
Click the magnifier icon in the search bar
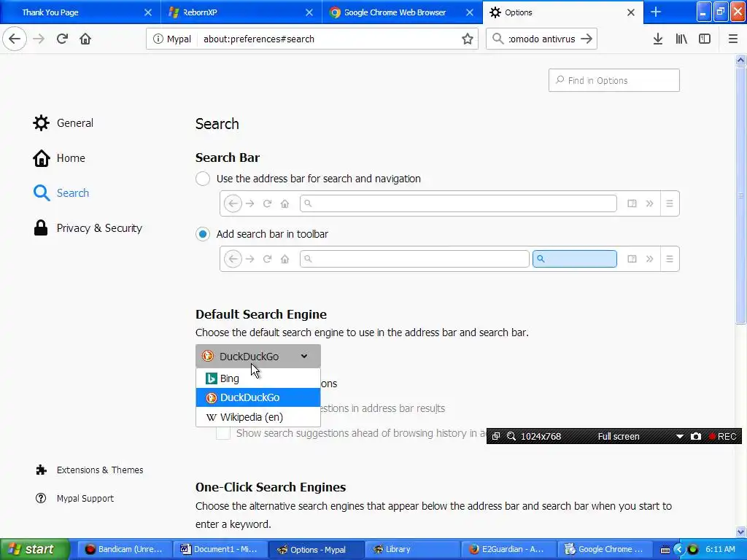498,39
